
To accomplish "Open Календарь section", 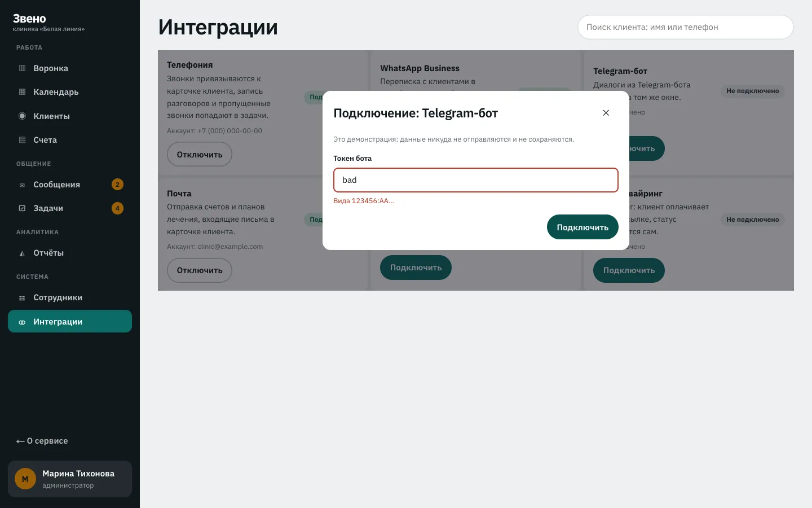I will (70, 92).
